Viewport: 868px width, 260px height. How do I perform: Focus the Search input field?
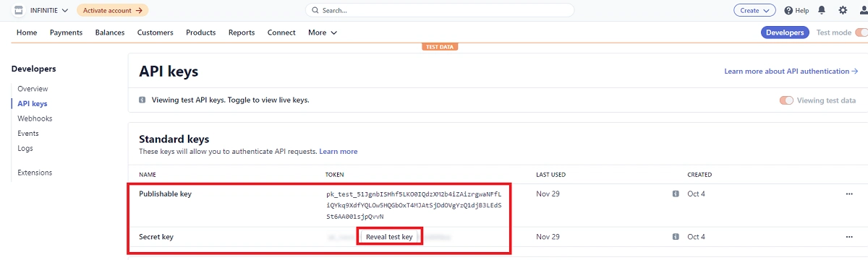[x=440, y=10]
